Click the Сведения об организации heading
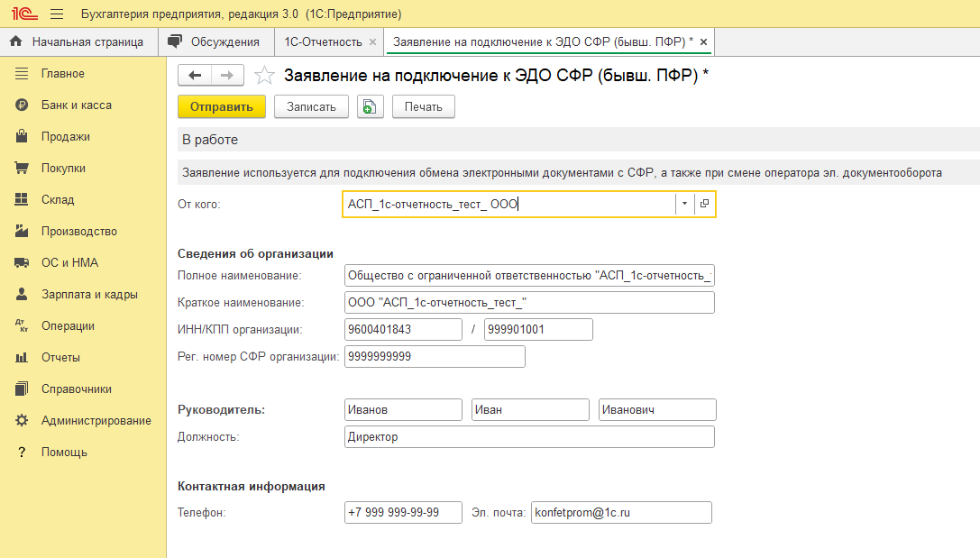The image size is (980, 558). click(256, 253)
